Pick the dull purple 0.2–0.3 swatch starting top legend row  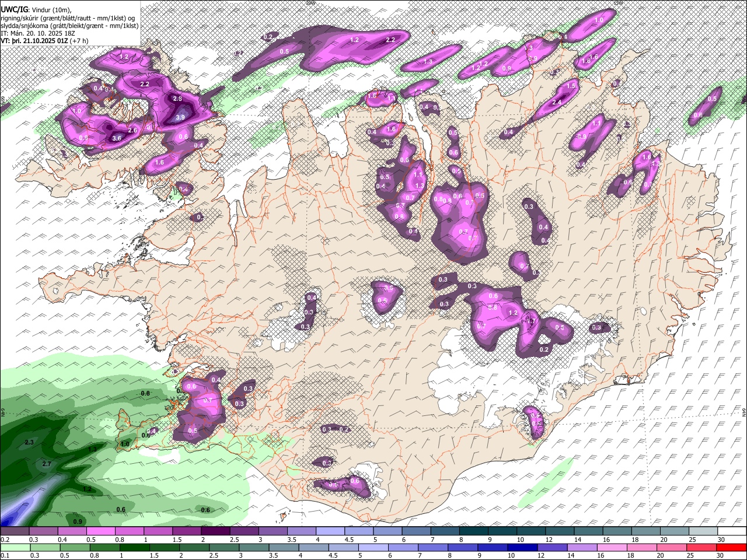tap(15, 531)
